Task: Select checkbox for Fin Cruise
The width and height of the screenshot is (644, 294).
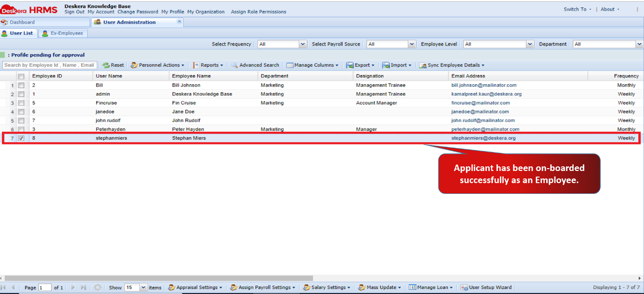Action: click(21, 103)
